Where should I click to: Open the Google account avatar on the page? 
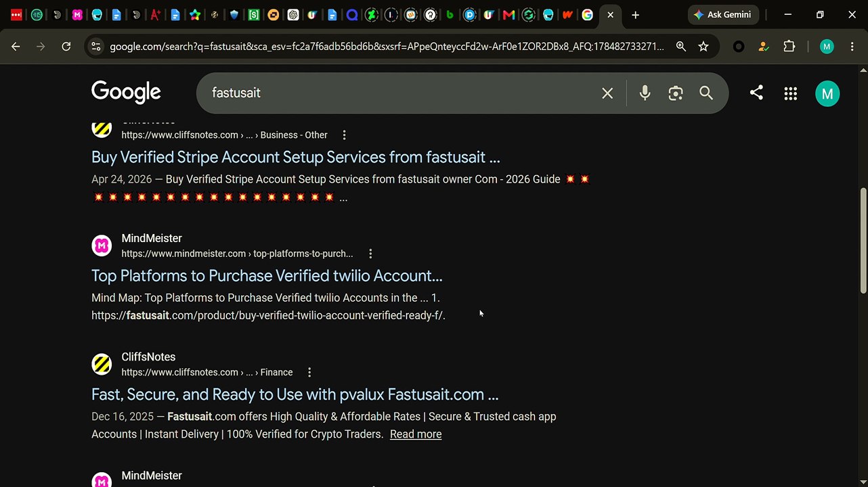827,93
